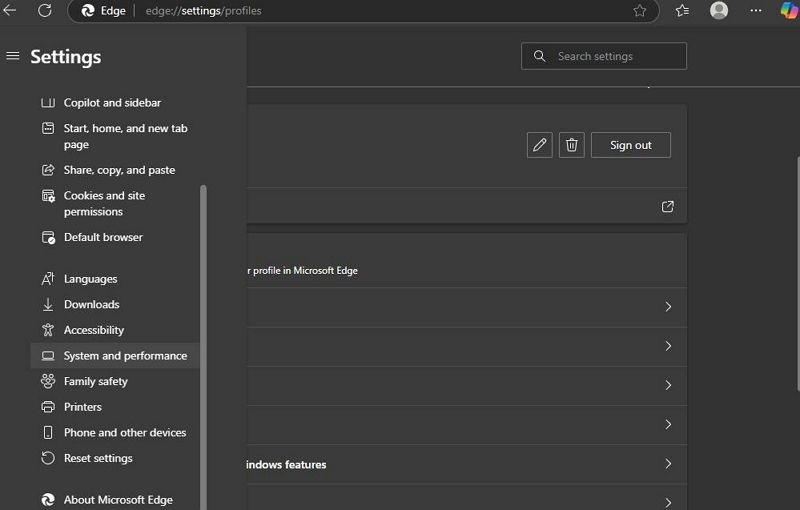Click the browser refresh icon
The image size is (800, 510).
pyautogui.click(x=44, y=10)
